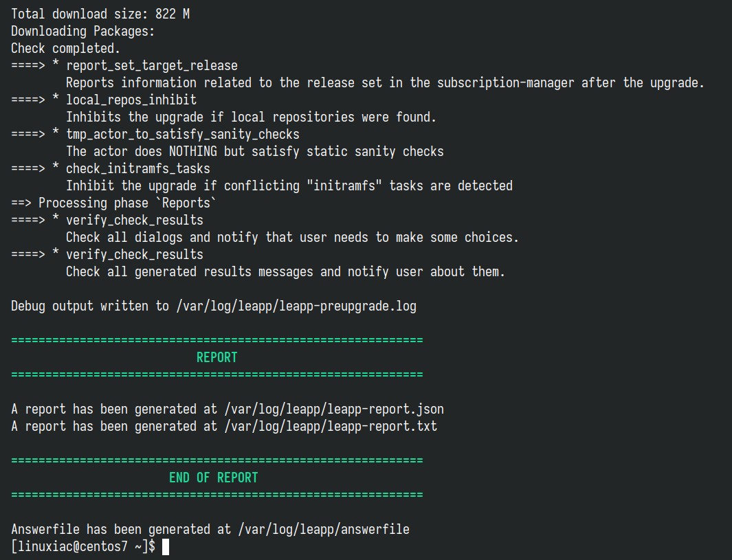The image size is (732, 560).
Task: Click the /var/log/leapp/leapp-report.json path
Action: (x=334, y=410)
